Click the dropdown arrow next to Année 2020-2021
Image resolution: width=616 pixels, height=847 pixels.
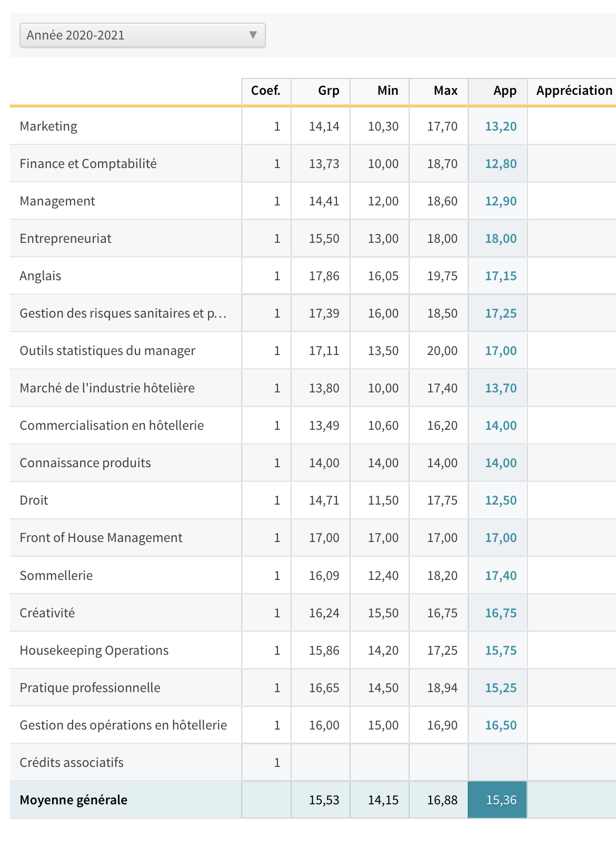(253, 35)
